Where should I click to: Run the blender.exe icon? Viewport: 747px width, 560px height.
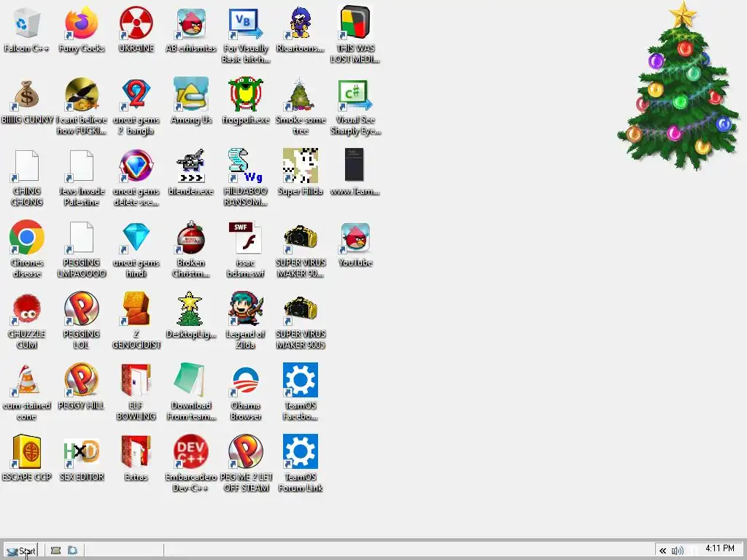click(x=191, y=166)
